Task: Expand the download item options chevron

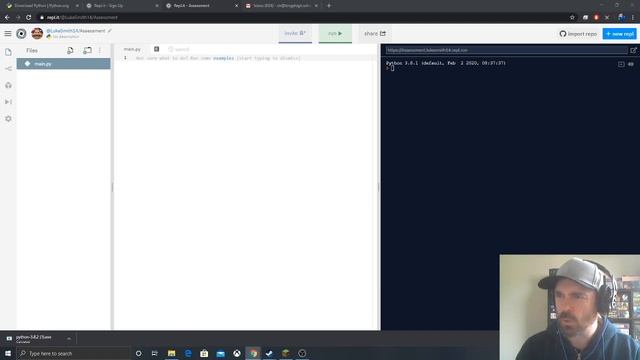Action: click(69, 339)
